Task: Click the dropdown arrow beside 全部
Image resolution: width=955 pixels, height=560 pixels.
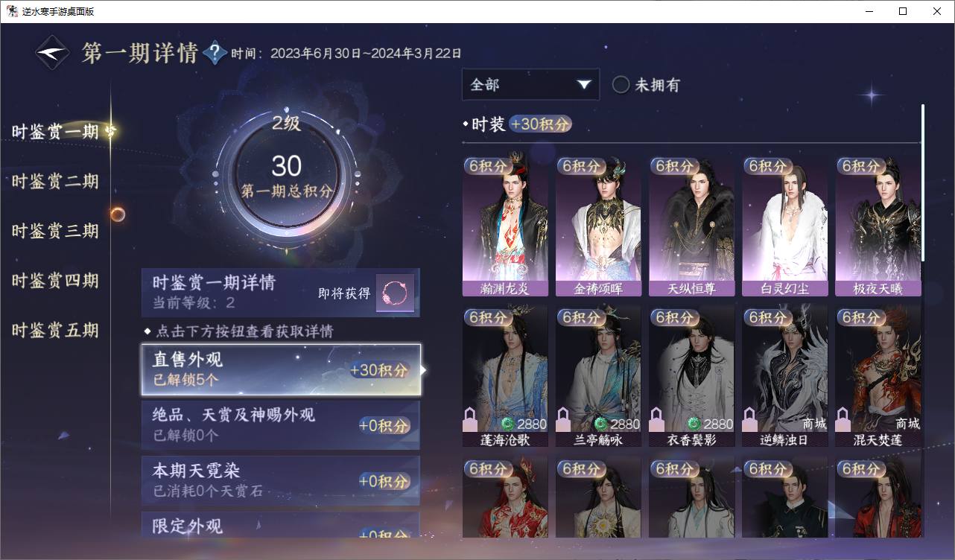Action: [584, 85]
